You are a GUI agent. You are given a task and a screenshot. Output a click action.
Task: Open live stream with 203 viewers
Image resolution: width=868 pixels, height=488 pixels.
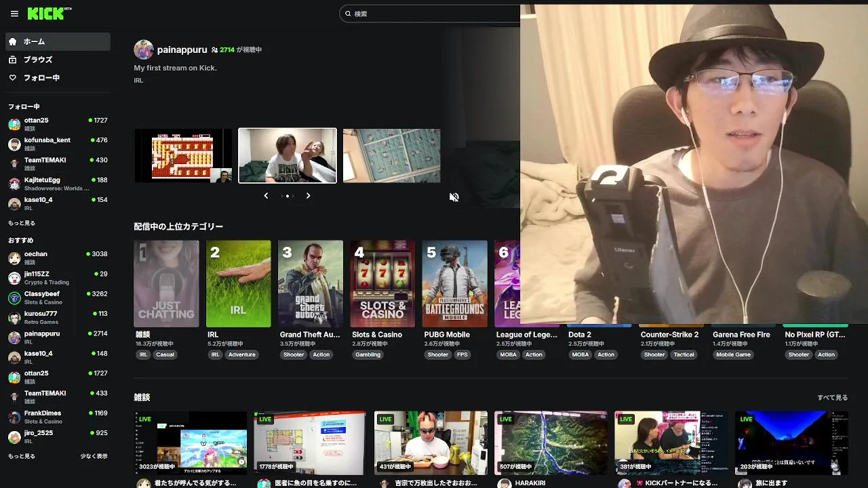[x=791, y=443]
